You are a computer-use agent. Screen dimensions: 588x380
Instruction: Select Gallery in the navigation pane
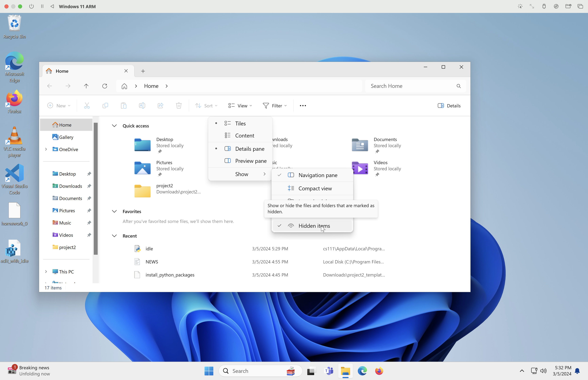(66, 137)
